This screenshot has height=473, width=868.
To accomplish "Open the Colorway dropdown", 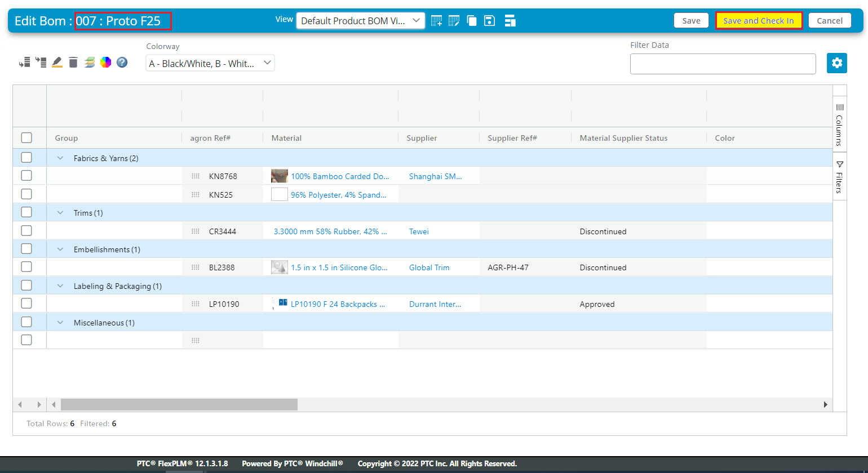I will [x=210, y=64].
